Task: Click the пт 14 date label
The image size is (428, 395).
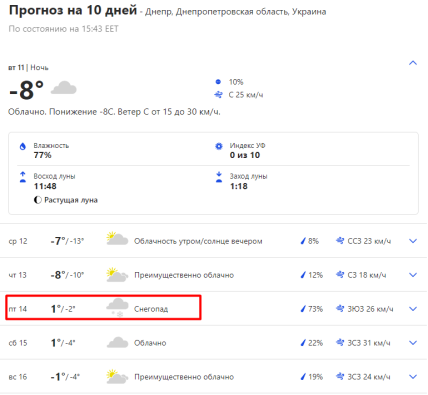Action: [18, 309]
